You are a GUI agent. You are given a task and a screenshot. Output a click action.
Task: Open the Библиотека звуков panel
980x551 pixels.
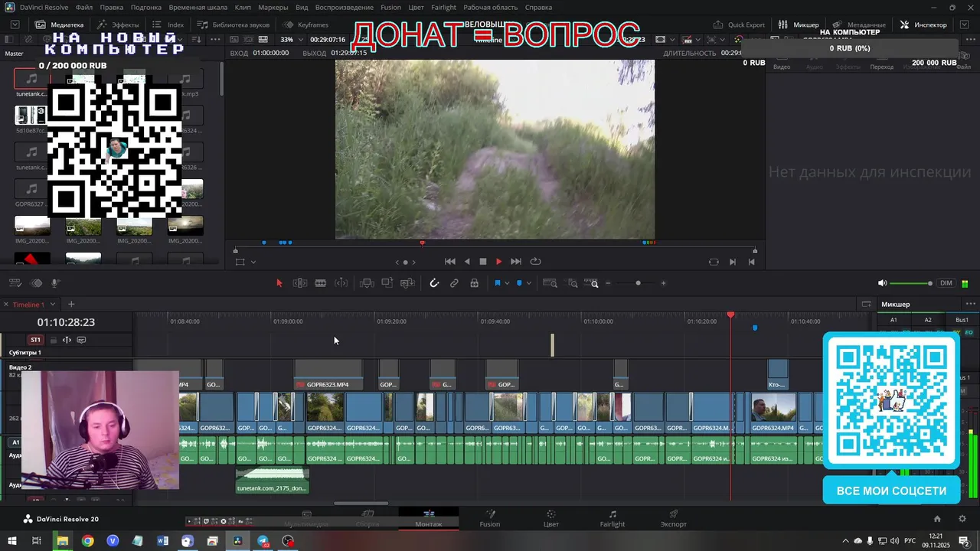(x=234, y=24)
